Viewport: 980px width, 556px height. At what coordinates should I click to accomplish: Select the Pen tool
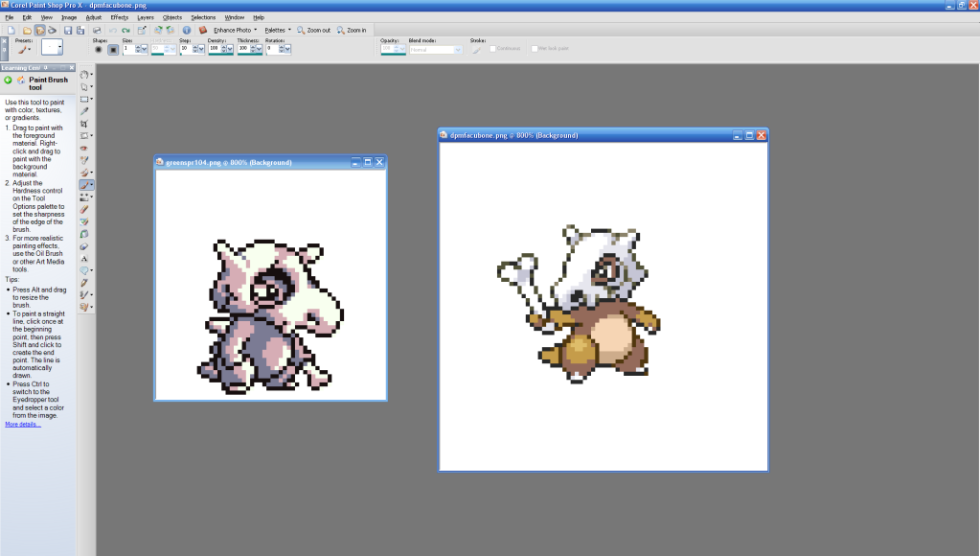84,283
